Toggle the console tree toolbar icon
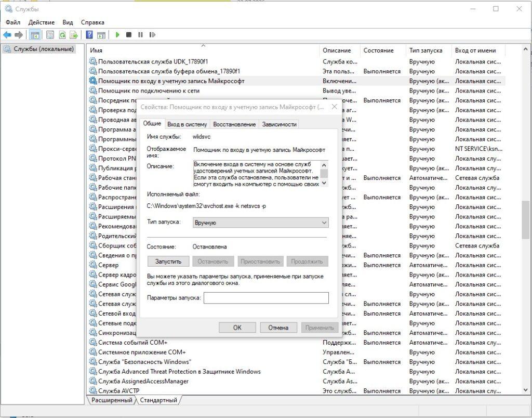The height and width of the screenshot is (418, 532). [35, 35]
